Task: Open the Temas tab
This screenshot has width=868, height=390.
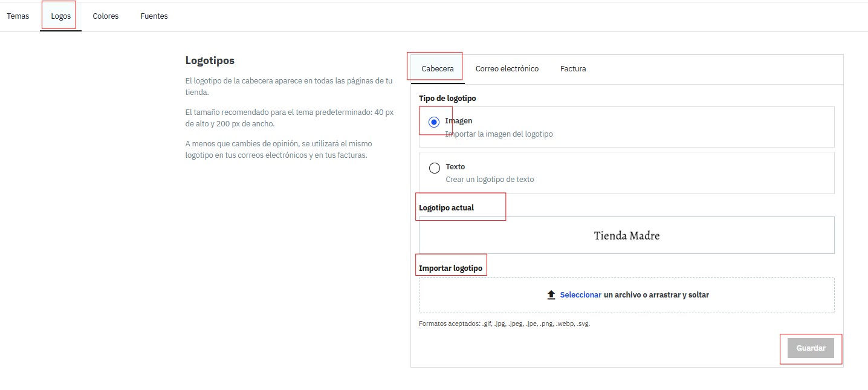Action: [x=18, y=16]
